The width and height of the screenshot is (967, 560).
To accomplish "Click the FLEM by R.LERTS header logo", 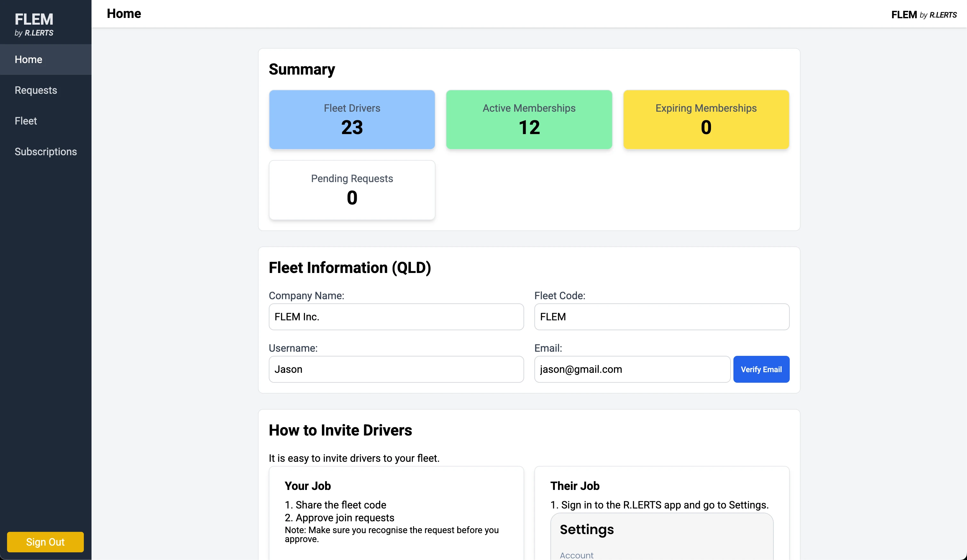I will tap(923, 15).
